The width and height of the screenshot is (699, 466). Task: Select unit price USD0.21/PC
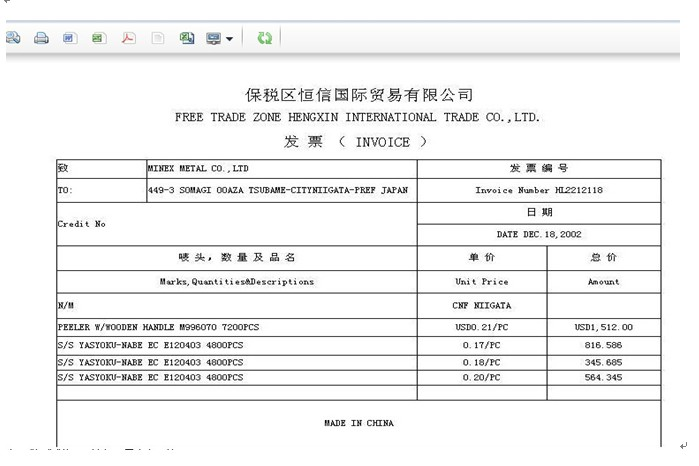pos(482,327)
